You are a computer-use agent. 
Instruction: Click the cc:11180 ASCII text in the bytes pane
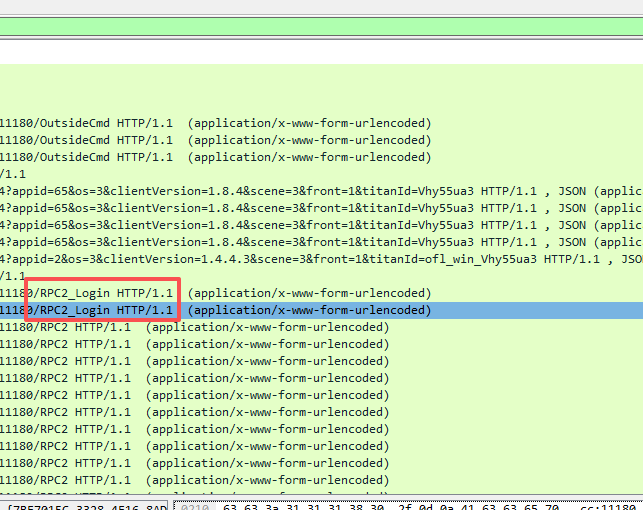coord(608,507)
